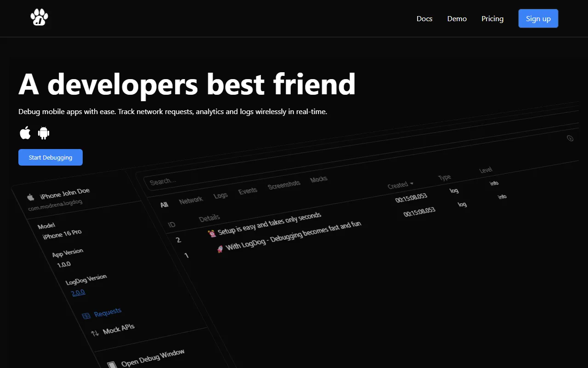Click the small clock icon at panel's top right

(570, 138)
